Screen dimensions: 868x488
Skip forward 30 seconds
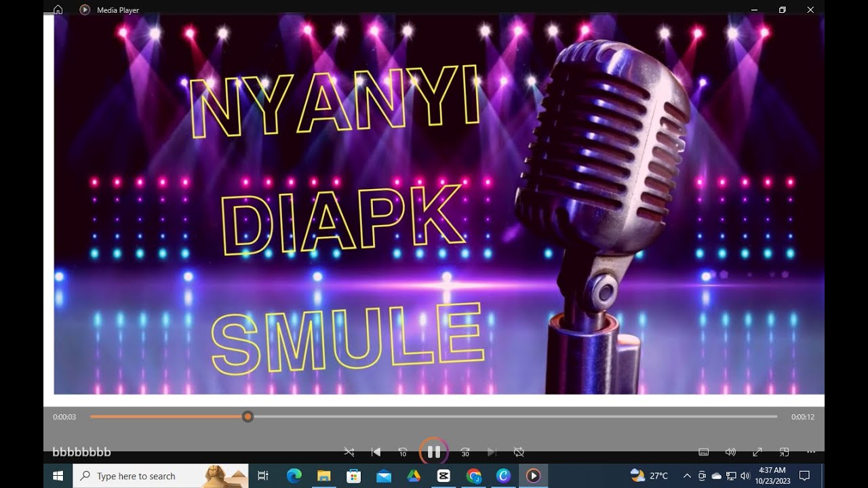[465, 451]
